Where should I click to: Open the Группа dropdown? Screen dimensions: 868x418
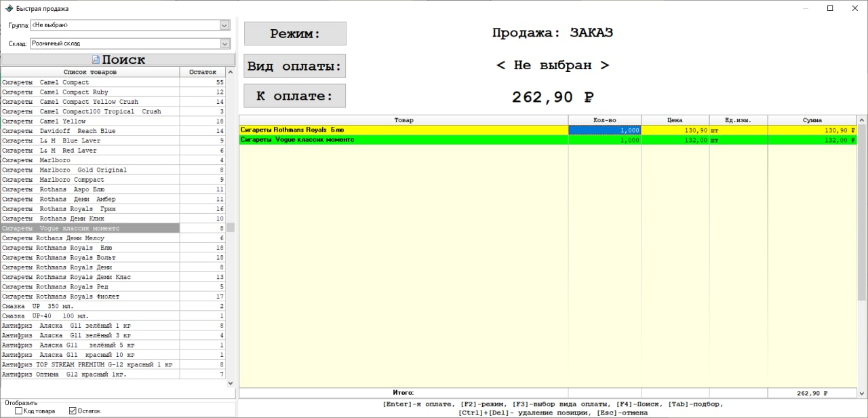(224, 25)
